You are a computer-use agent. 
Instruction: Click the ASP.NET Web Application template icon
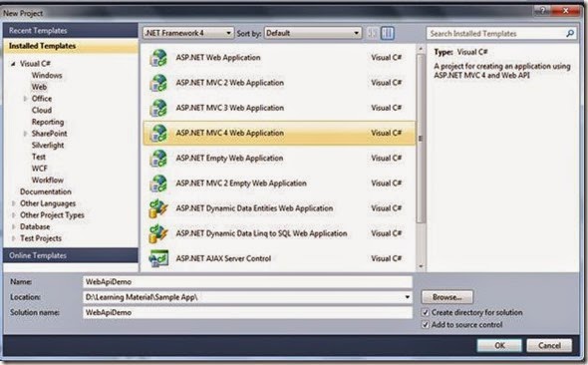pyautogui.click(x=158, y=58)
